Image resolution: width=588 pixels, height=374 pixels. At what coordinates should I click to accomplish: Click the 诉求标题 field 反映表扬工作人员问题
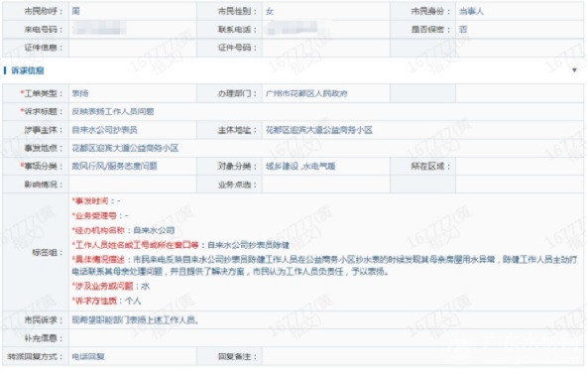point(326,112)
